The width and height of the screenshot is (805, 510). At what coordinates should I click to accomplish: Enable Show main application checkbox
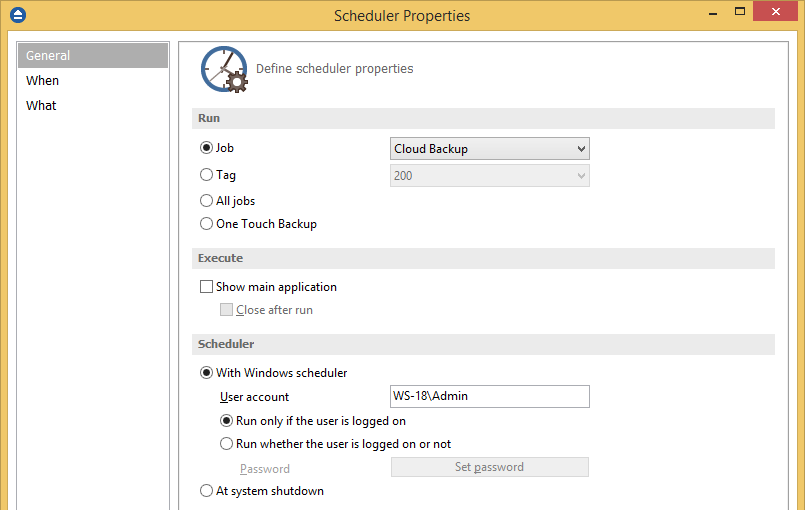point(207,287)
